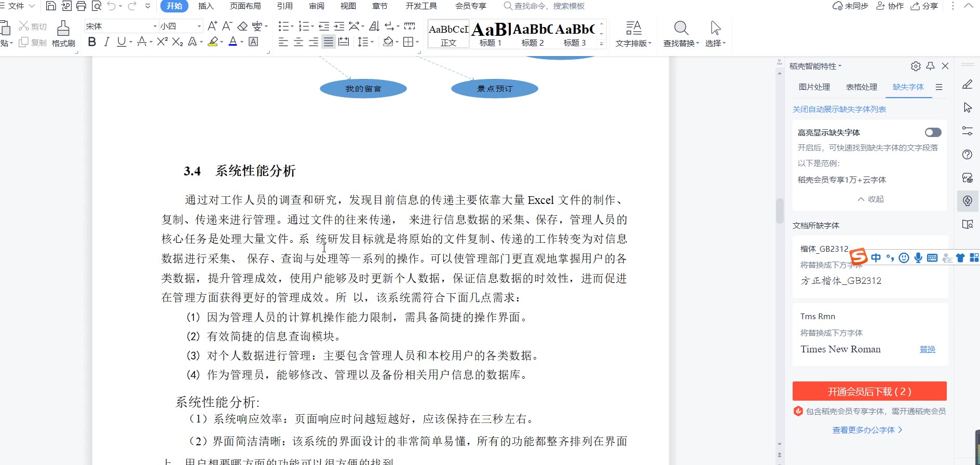This screenshot has width=980, height=465.
Task: Open the borders dropdown arrow
Action: pyautogui.click(x=417, y=42)
